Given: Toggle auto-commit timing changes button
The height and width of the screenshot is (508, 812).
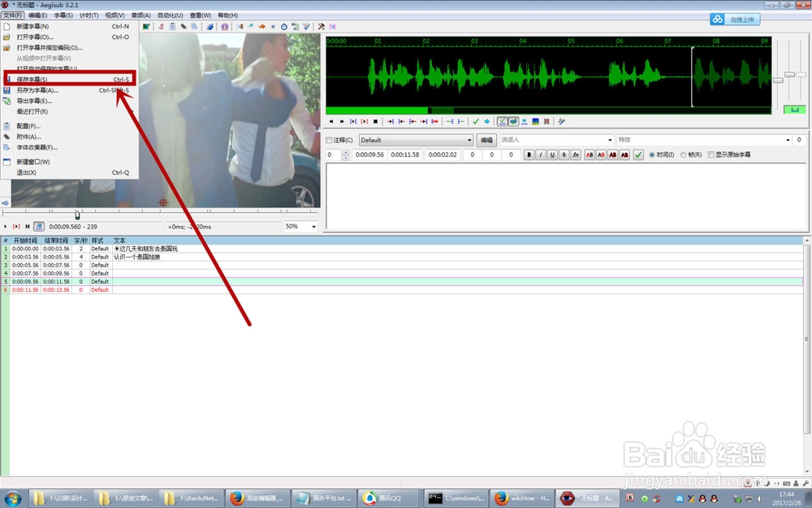Looking at the screenshot, I should click(x=502, y=121).
